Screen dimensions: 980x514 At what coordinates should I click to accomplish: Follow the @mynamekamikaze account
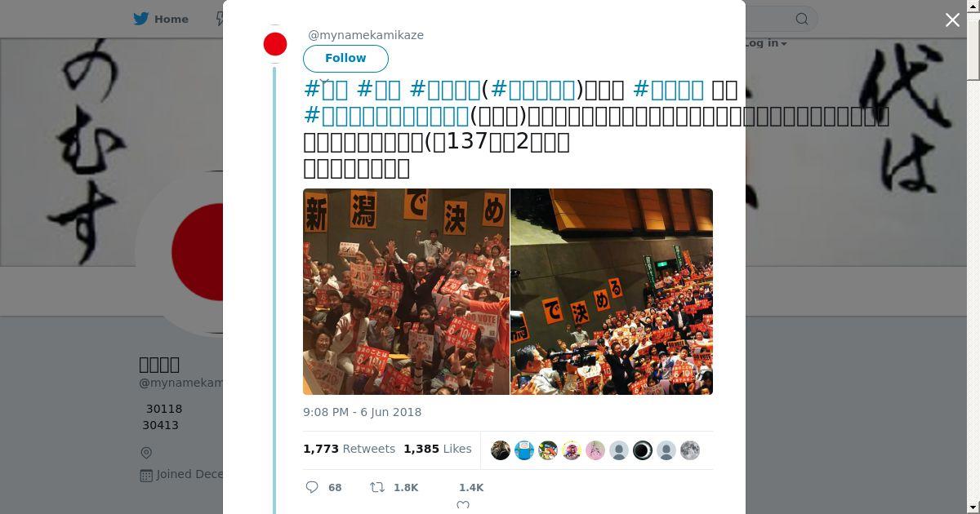[345, 58]
